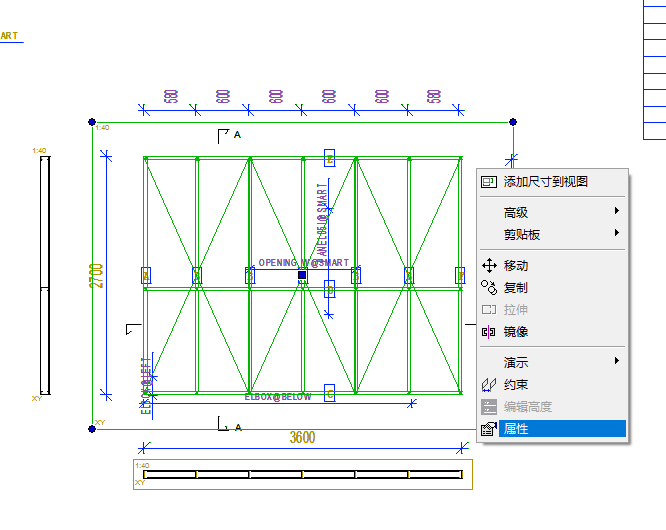Expand the 剪贴板 submenu arrow
Image resolution: width=666 pixels, height=530 pixels.
(x=617, y=233)
